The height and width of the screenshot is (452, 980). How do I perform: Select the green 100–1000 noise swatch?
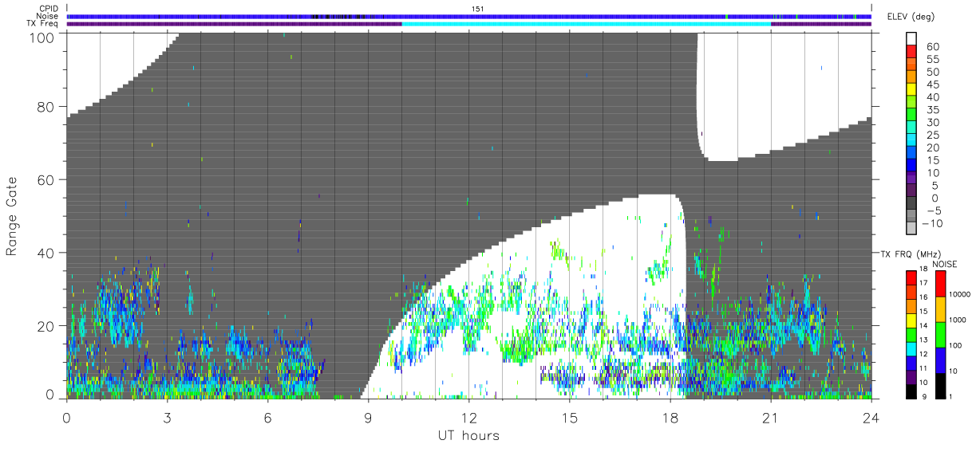[940, 334]
